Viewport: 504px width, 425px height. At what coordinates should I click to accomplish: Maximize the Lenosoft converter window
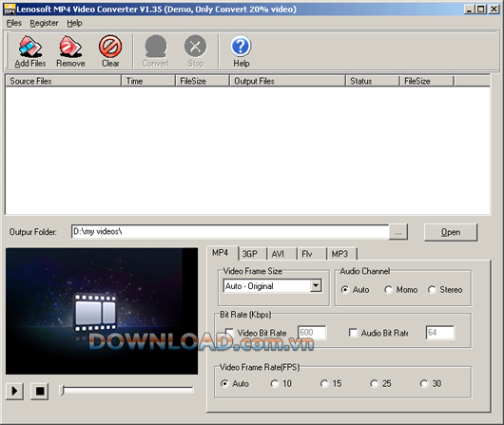(481, 9)
